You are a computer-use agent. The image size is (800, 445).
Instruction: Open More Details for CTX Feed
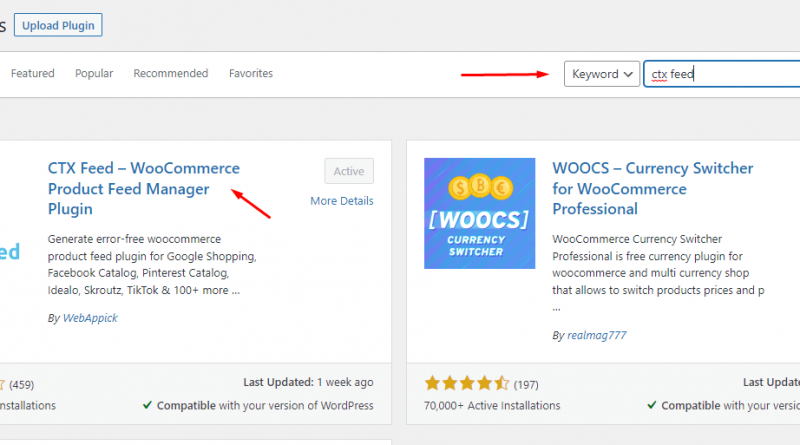(341, 201)
